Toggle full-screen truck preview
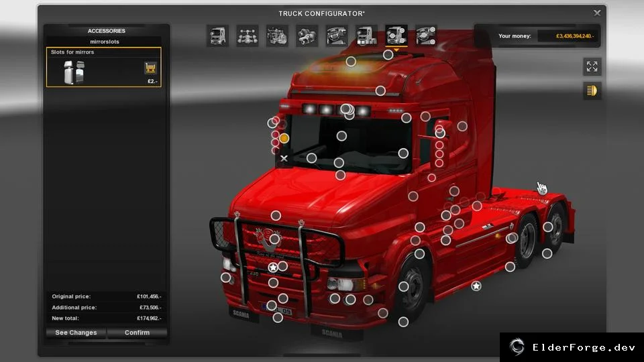Image resolution: width=644 pixels, height=362 pixels. [x=592, y=66]
